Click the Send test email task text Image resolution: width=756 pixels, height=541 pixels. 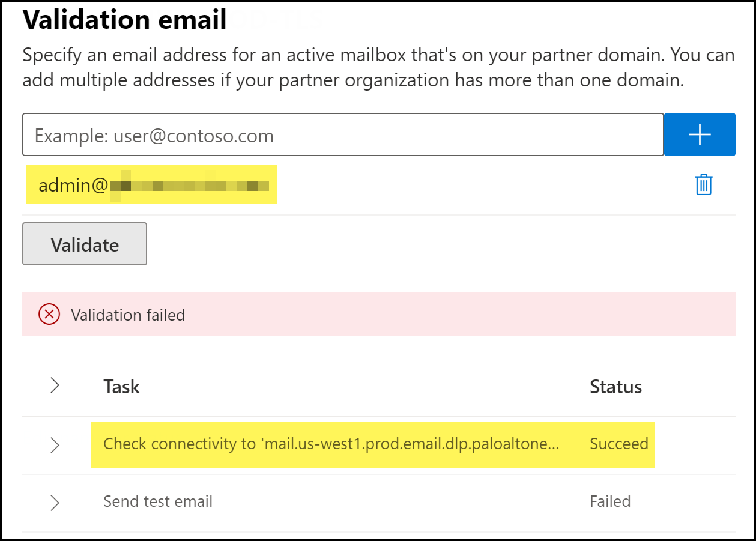pyautogui.click(x=158, y=501)
